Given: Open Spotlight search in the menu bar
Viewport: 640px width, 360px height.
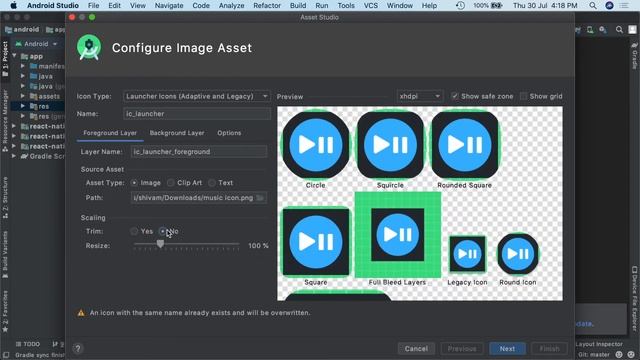Looking at the screenshot, I should (x=593, y=6).
